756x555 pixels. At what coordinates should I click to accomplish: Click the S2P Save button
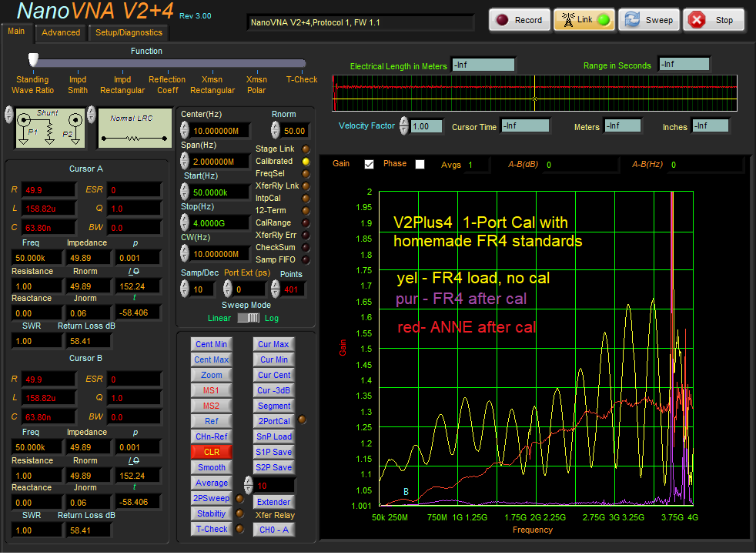tap(274, 468)
